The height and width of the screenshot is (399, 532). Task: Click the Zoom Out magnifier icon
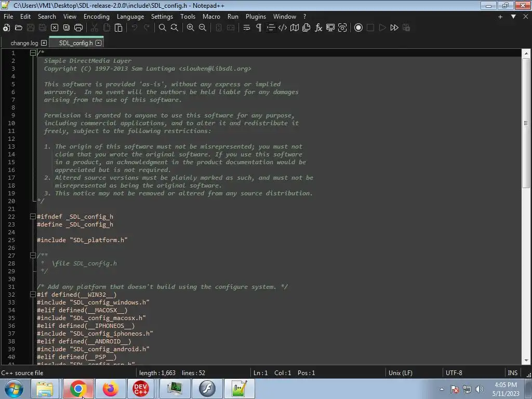pos(203,28)
